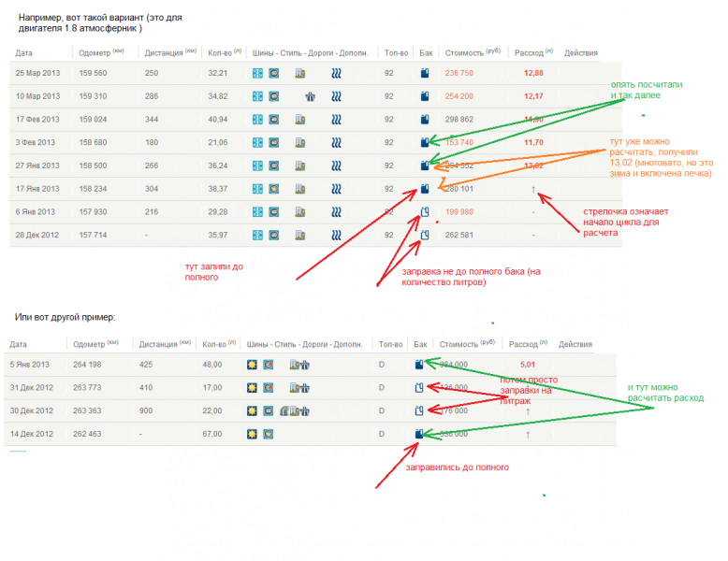Click cycle start arrow in 14 Дек 2012 row
The image size is (728, 561).
click(x=527, y=435)
